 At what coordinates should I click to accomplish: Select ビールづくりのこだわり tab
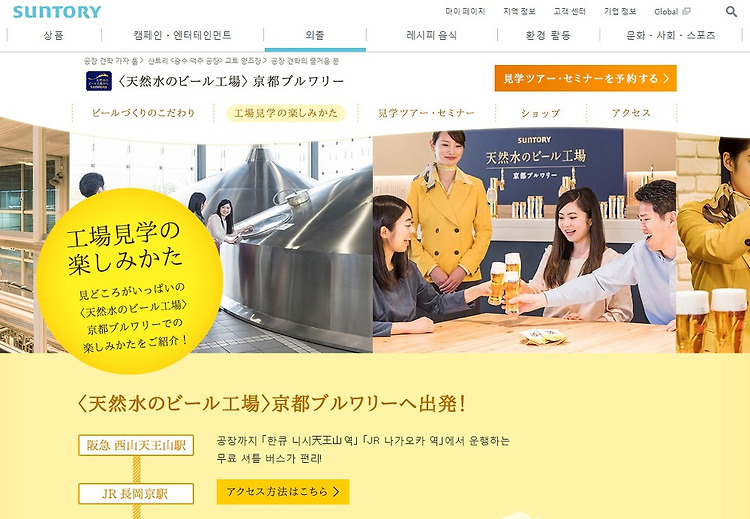point(143,113)
